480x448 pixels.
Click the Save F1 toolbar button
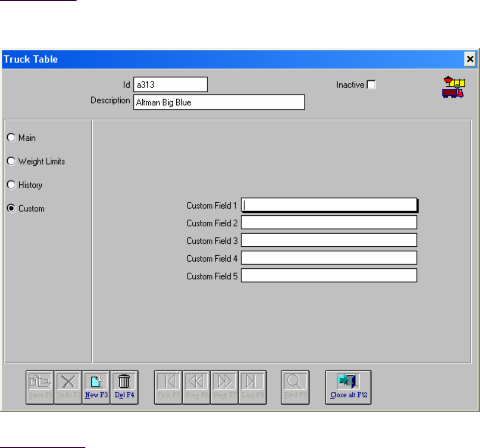40,388
